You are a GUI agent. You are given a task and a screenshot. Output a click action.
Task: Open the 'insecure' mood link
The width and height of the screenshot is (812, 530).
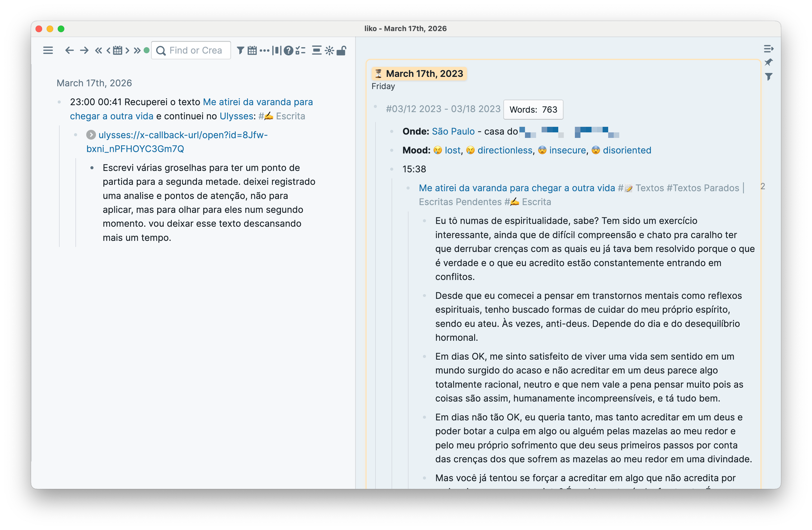coord(568,150)
